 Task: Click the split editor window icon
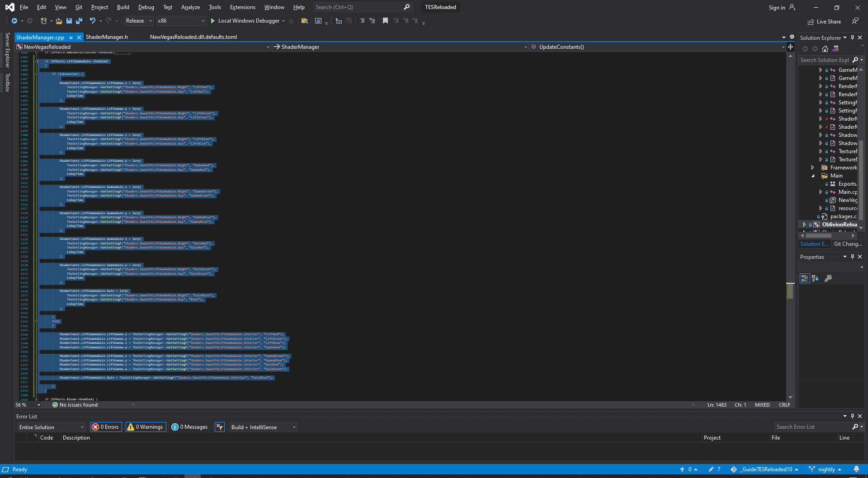click(x=790, y=47)
